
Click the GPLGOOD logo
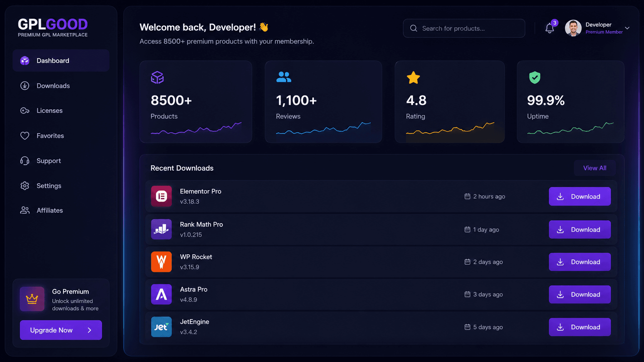pyautogui.click(x=53, y=27)
